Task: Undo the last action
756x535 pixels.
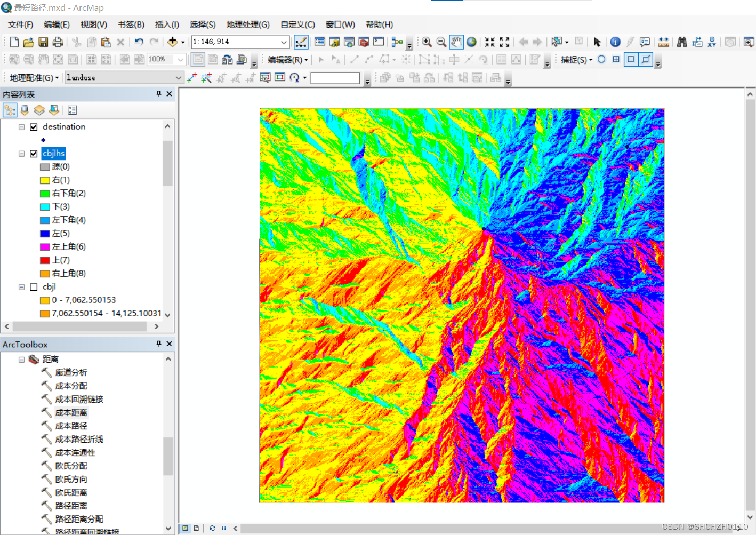Action: click(139, 42)
